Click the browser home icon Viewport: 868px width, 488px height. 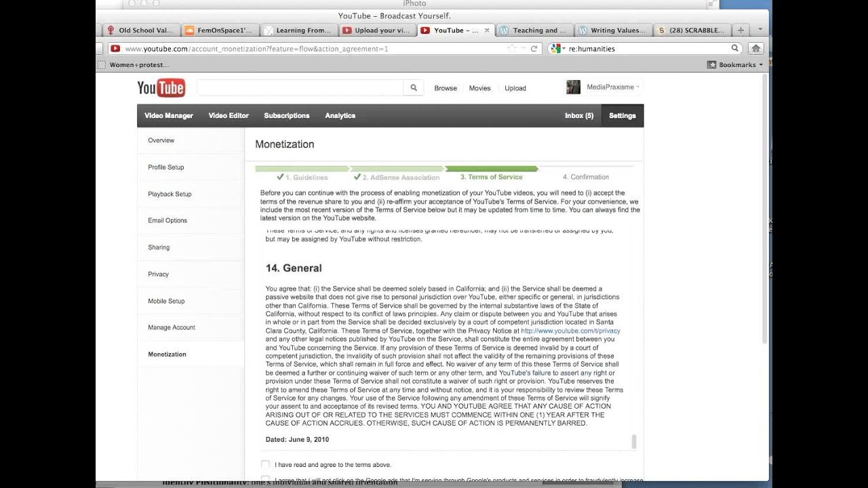(x=756, y=48)
